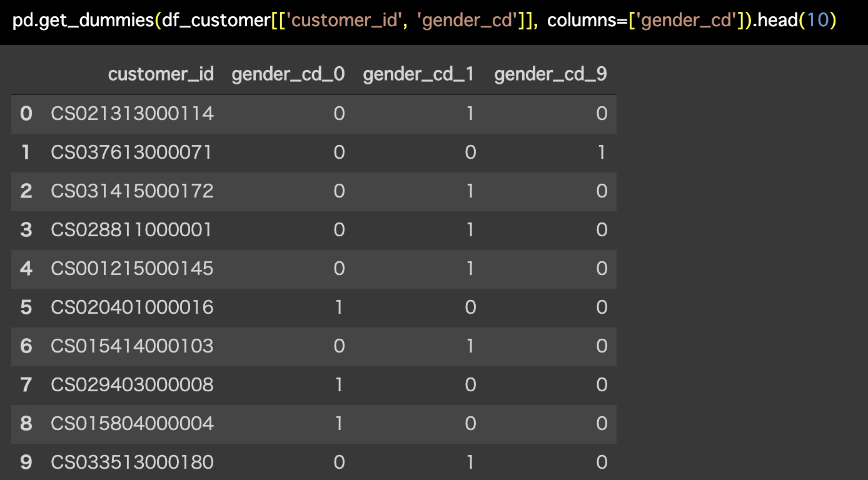Screen dimensions: 868x480
Task: Click gender_cd_1 value for CS029403000008
Action: (x=470, y=385)
